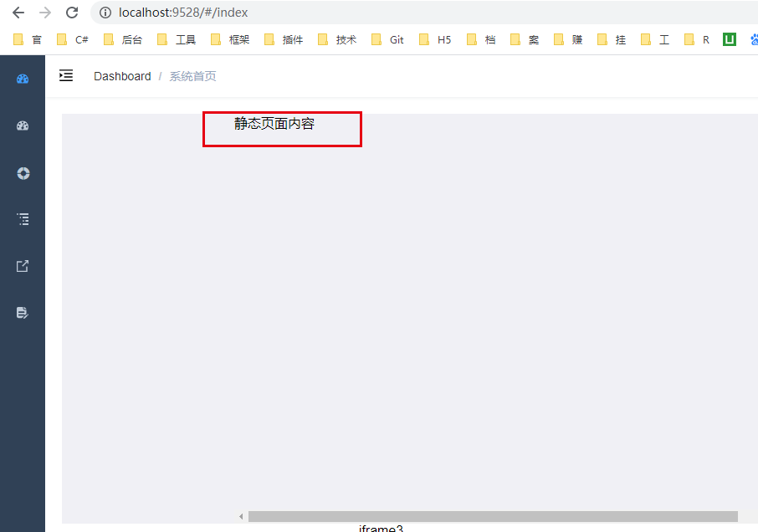Open the 工 bookmark folder
This screenshot has width=758, height=532.
[655, 39]
